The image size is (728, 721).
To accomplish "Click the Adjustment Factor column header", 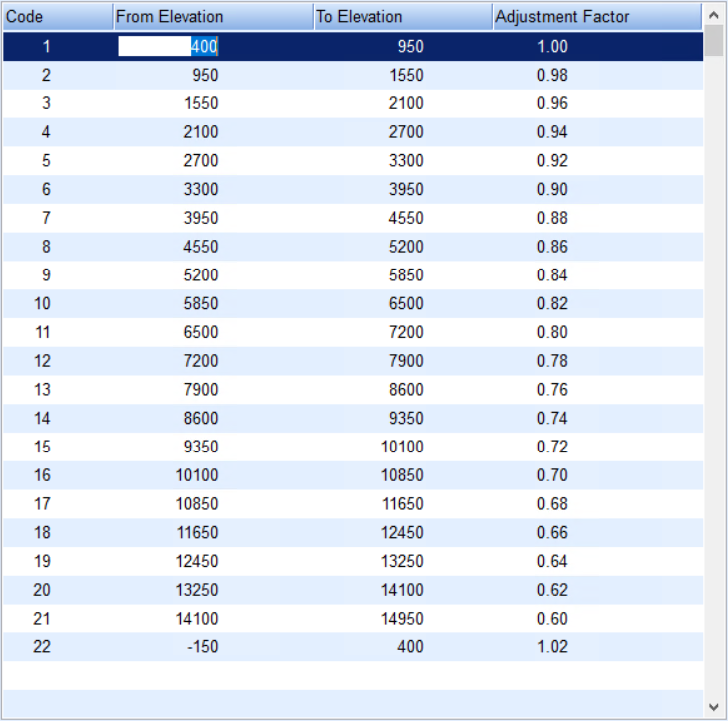I will coord(598,17).
